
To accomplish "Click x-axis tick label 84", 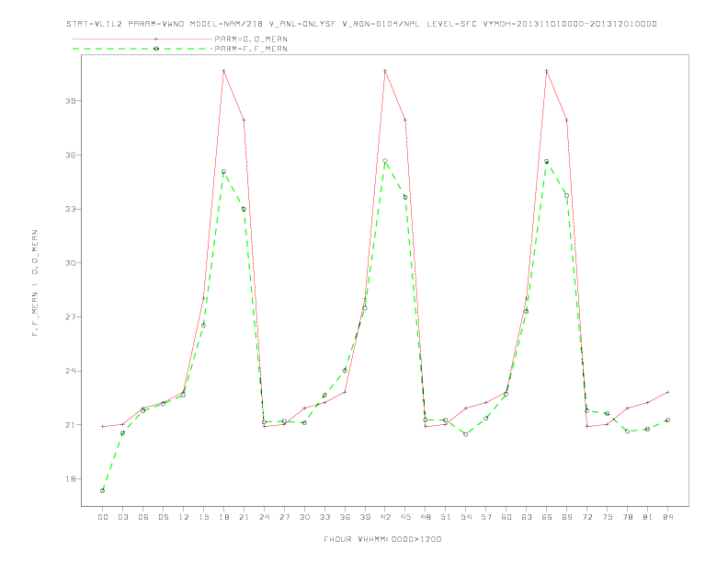I will (667, 517).
